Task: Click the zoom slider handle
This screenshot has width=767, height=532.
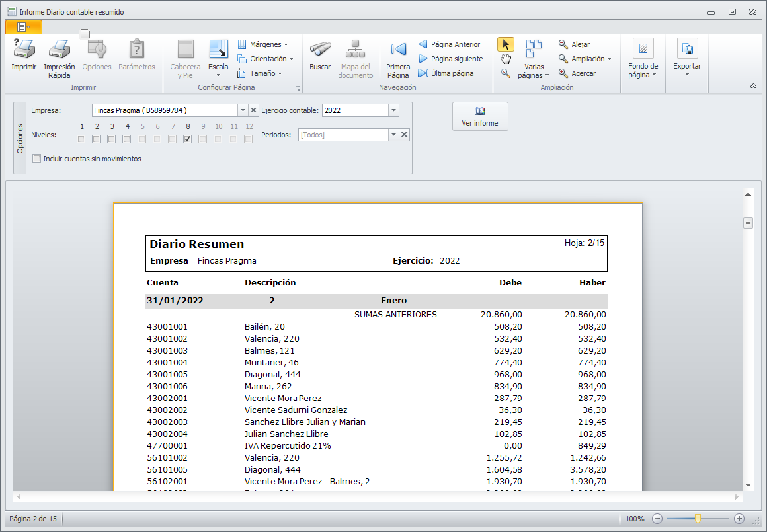Action: click(698, 519)
